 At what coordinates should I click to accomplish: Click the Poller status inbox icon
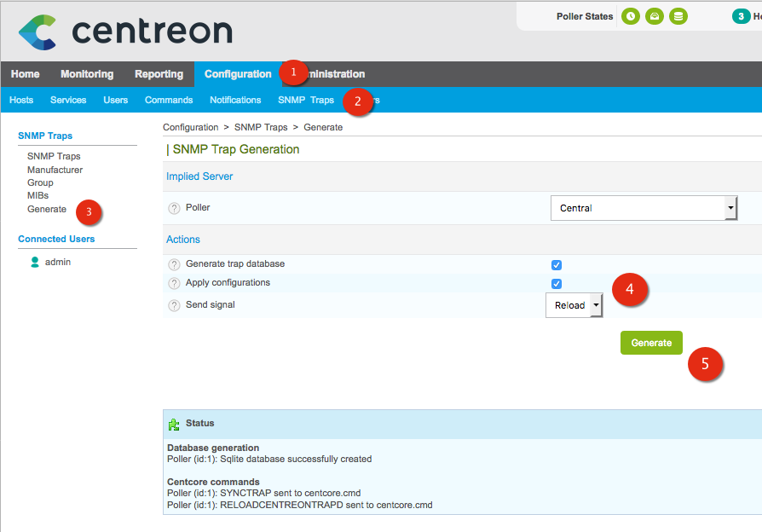coord(654,16)
